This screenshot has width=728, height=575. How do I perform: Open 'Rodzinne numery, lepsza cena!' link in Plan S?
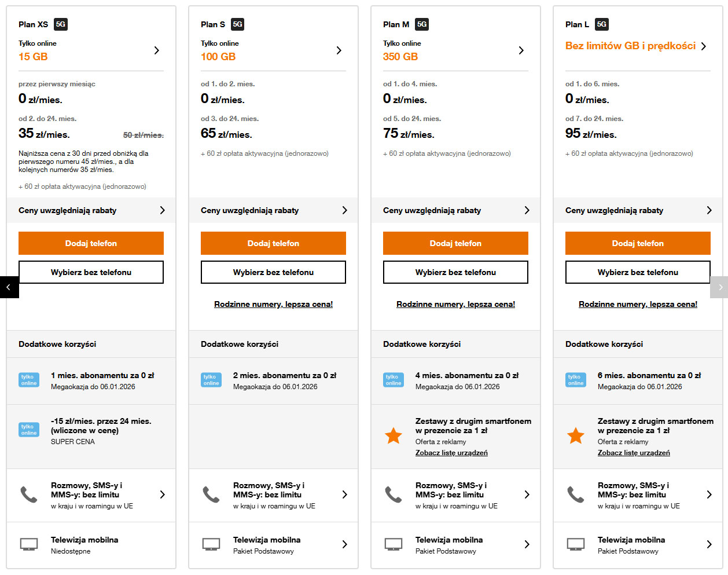[x=273, y=304]
